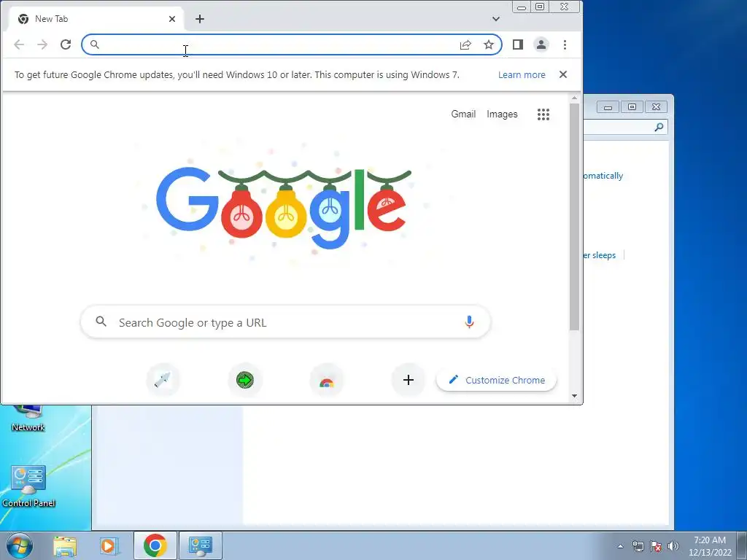The height and width of the screenshot is (560, 747).
Task: Open the rainbow shortcut tile
Action: tap(326, 380)
